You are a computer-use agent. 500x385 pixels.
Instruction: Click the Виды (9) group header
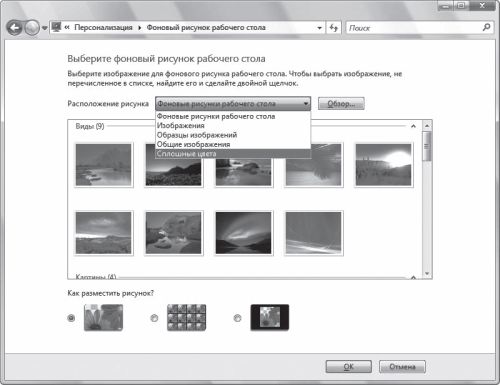coord(90,126)
